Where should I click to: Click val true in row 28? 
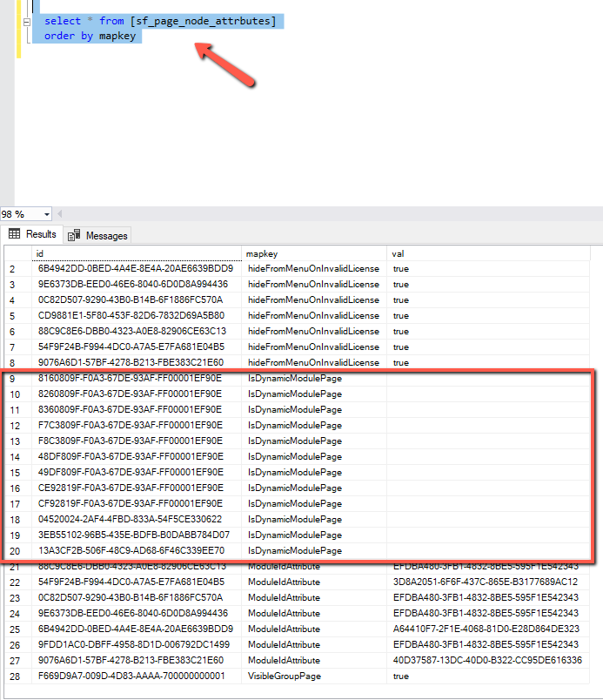pos(488,676)
